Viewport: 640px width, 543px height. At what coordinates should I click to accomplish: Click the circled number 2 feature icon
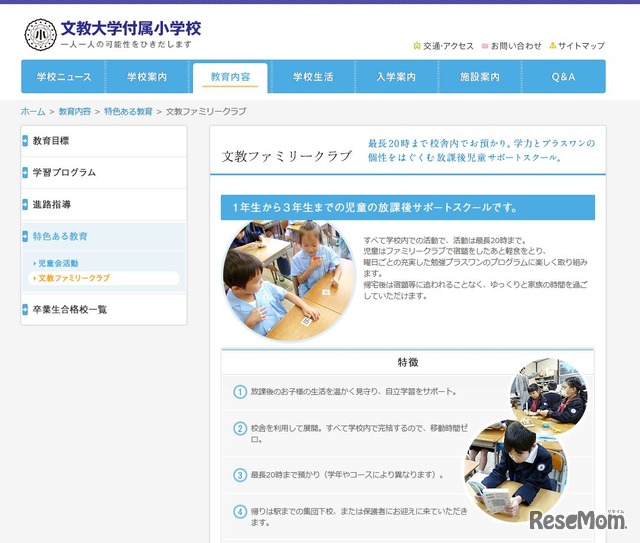click(x=240, y=428)
